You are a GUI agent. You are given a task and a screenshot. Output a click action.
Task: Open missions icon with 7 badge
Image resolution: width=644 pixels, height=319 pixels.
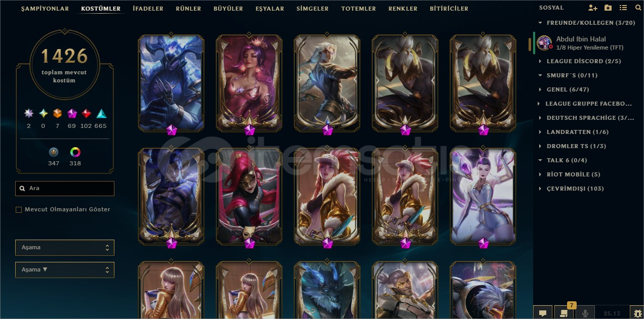point(563,312)
